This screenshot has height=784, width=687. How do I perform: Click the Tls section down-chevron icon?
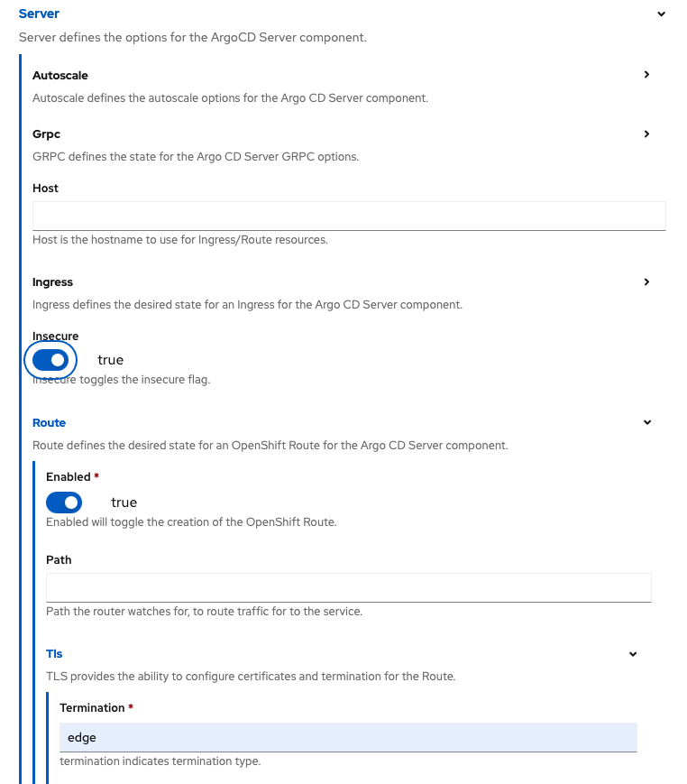tap(633, 654)
